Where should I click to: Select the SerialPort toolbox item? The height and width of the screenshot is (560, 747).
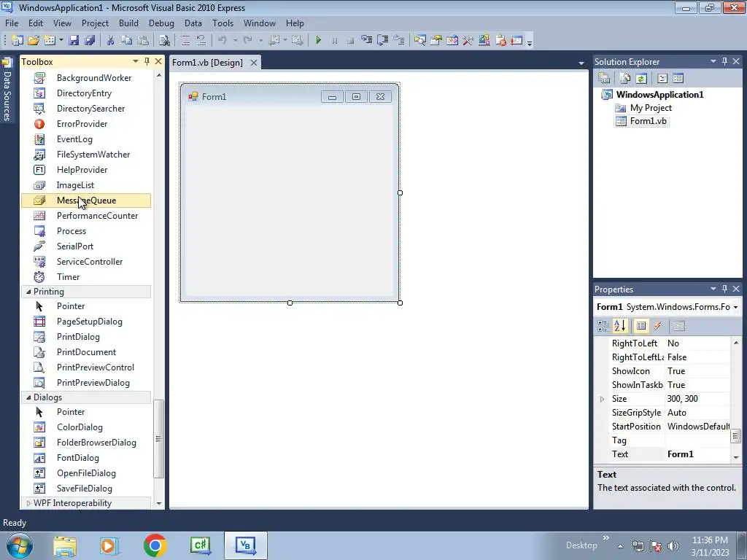86,246
